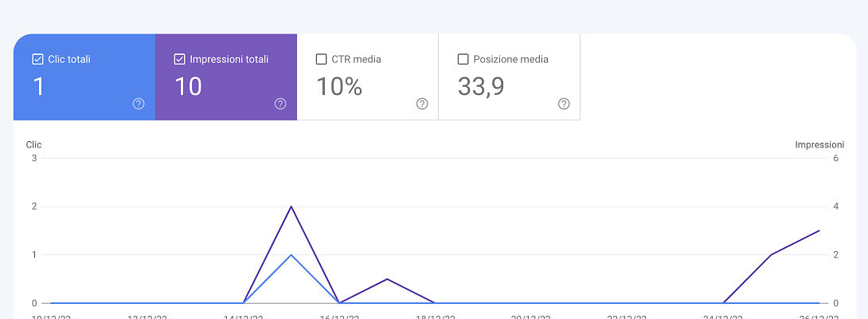Select the 33,9 Posizione media value
This screenshot has height=319, width=868.
pos(480,86)
